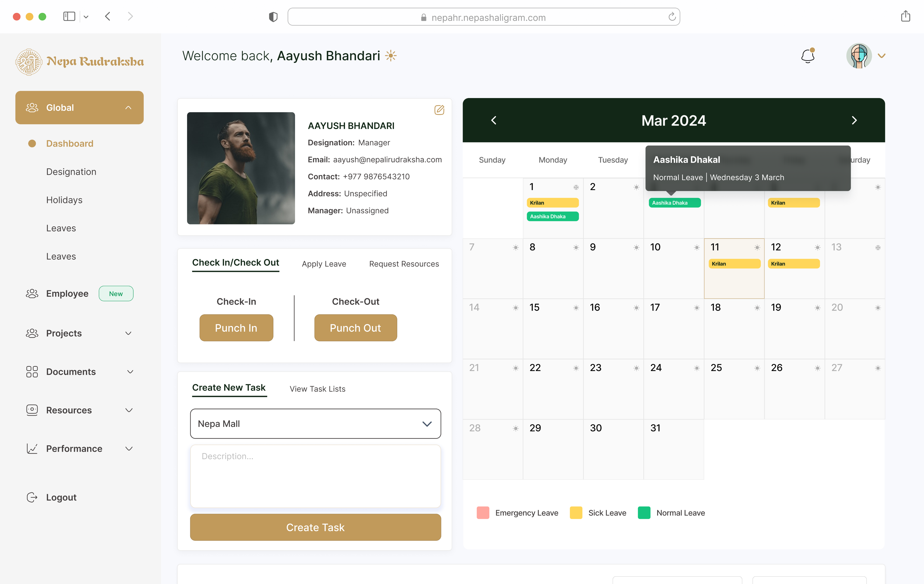
Task: Open the Nepa Mall project dropdown
Action: pyautogui.click(x=315, y=424)
